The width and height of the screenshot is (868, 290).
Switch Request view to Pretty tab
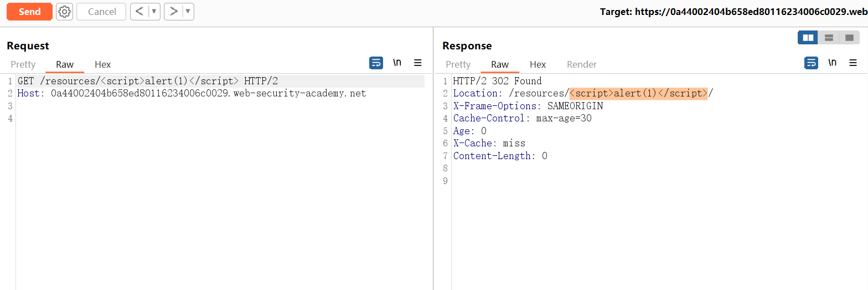coord(23,64)
